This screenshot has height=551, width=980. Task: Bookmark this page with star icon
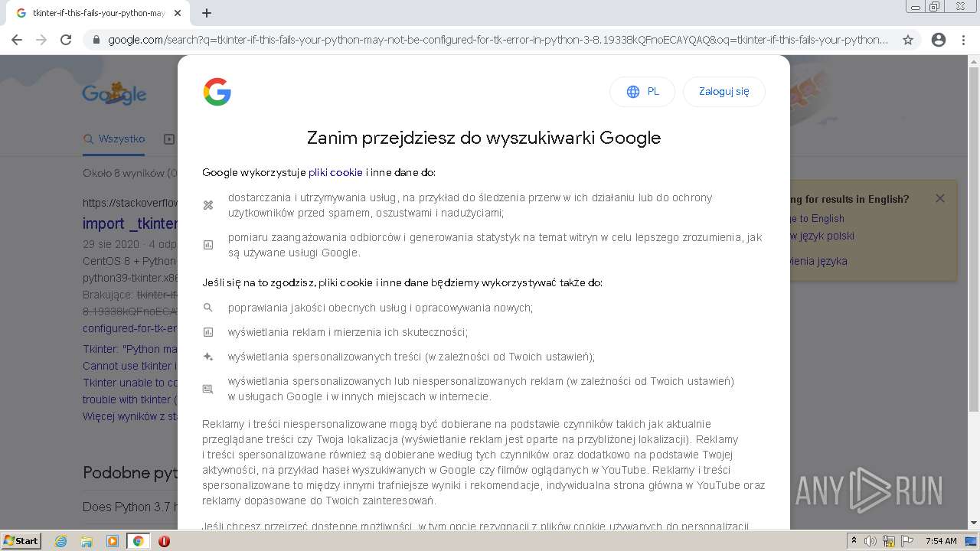908,40
